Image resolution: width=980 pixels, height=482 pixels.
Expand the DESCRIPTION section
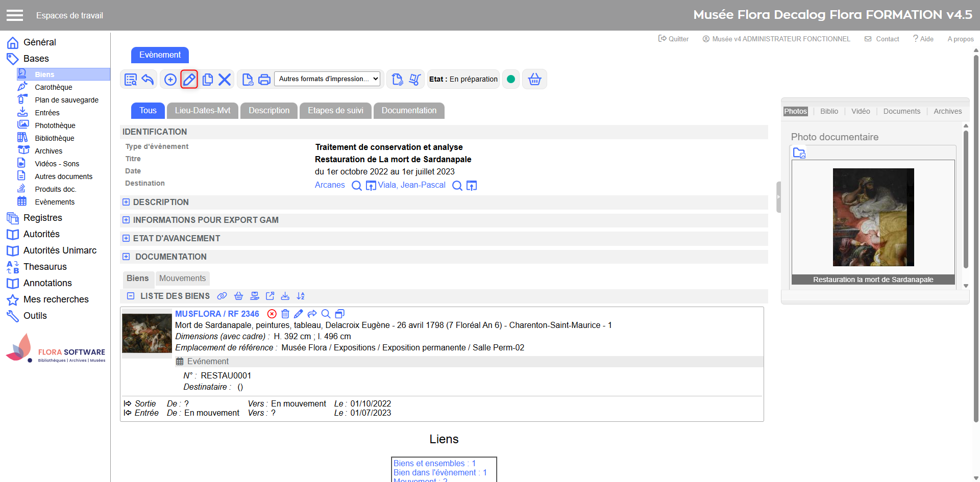(126, 202)
